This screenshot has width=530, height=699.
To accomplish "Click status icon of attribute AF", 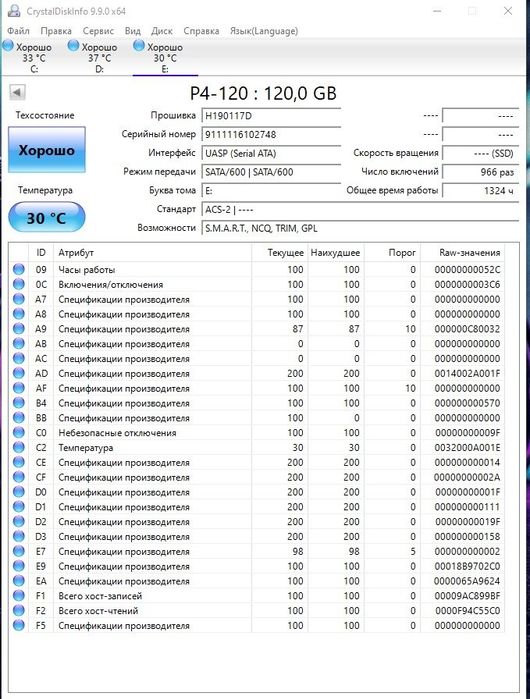I will coord(19,388).
